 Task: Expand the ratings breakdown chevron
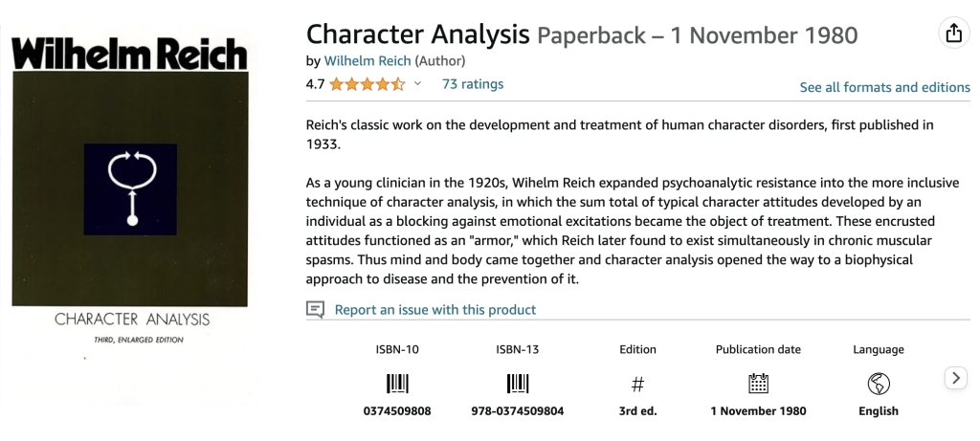click(417, 84)
